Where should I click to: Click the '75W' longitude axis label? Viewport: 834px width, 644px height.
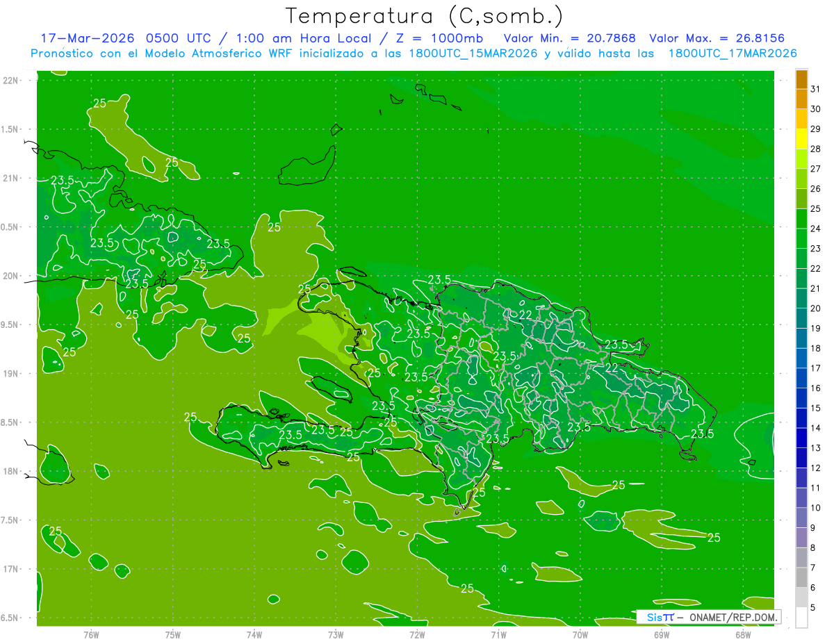pyautogui.click(x=172, y=634)
